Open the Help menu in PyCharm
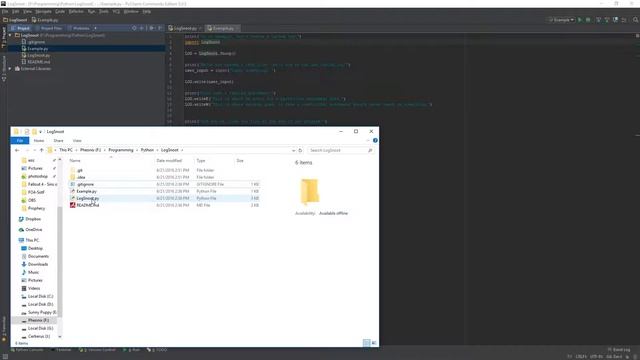The image size is (640, 360). 147,11
